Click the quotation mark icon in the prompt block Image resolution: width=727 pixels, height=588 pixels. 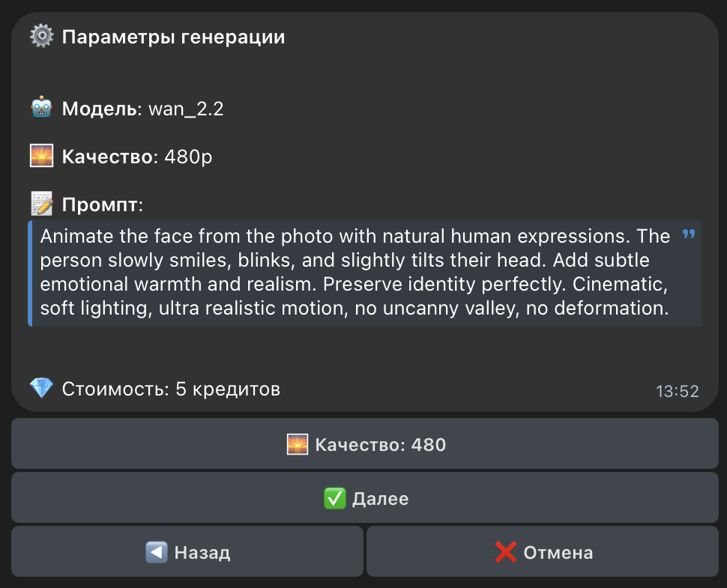click(x=687, y=234)
